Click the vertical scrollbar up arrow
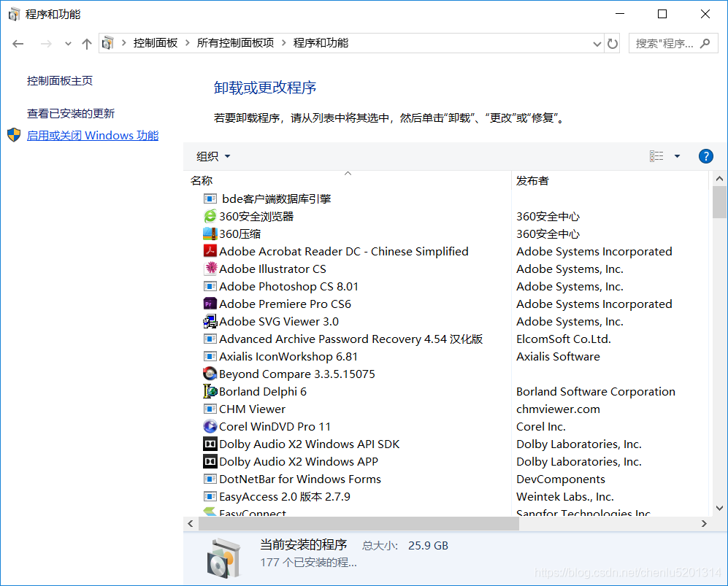Image resolution: width=728 pixels, height=586 pixels. pos(719,179)
